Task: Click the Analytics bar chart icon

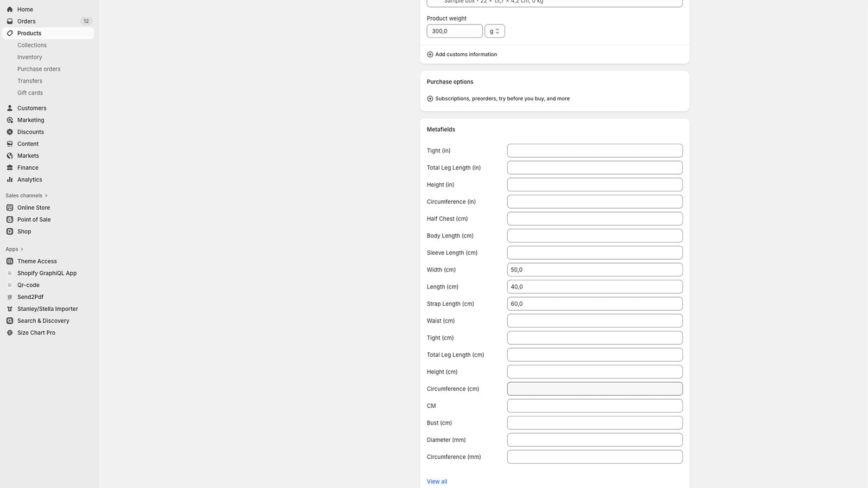Action: click(x=10, y=179)
